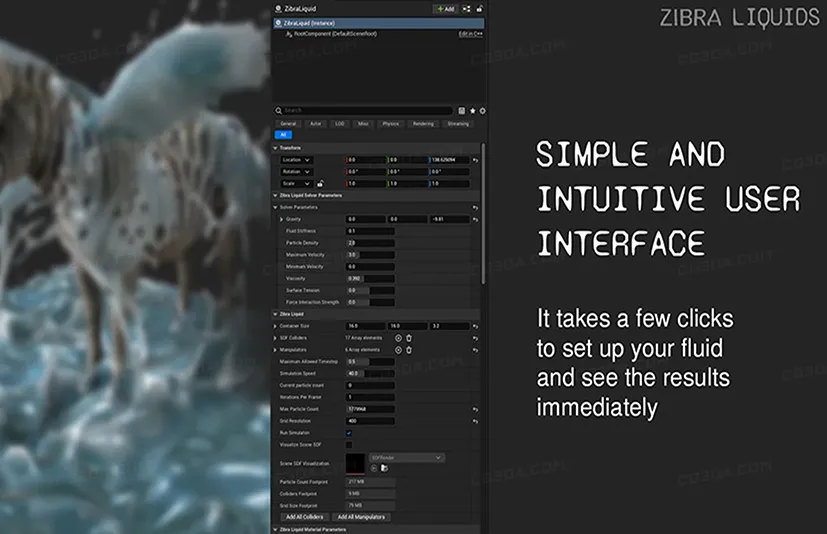Collapse Zibra Liquid Solver Parameters section

(275, 196)
